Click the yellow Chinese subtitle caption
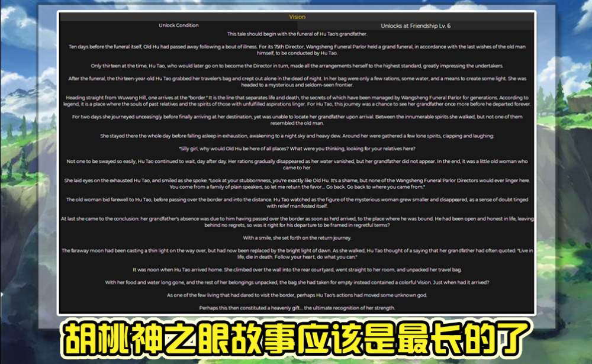 pos(297,339)
